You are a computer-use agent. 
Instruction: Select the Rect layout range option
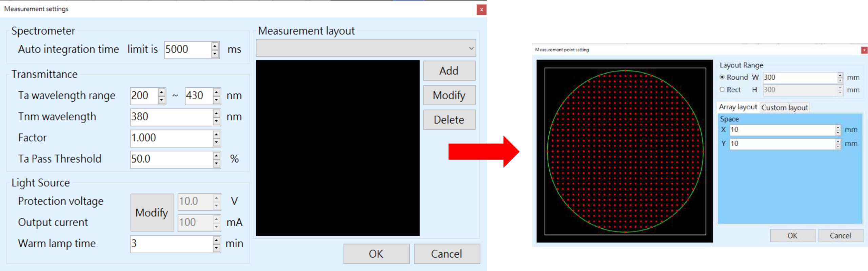pos(722,90)
